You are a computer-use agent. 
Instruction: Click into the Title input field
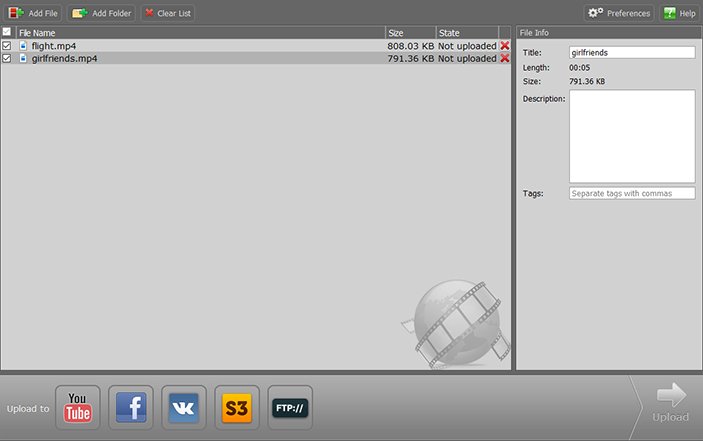click(632, 52)
